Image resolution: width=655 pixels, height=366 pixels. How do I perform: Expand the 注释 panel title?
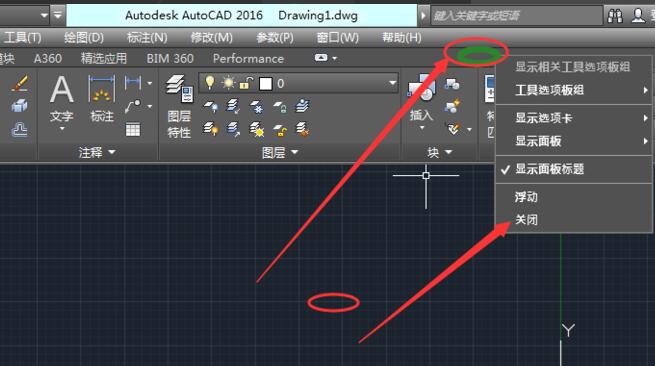point(96,152)
